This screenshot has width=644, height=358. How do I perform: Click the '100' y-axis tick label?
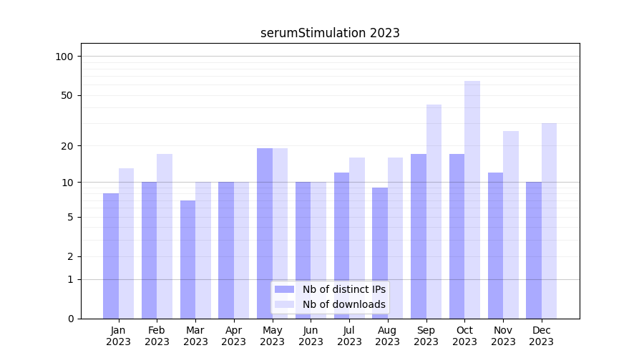64,57
